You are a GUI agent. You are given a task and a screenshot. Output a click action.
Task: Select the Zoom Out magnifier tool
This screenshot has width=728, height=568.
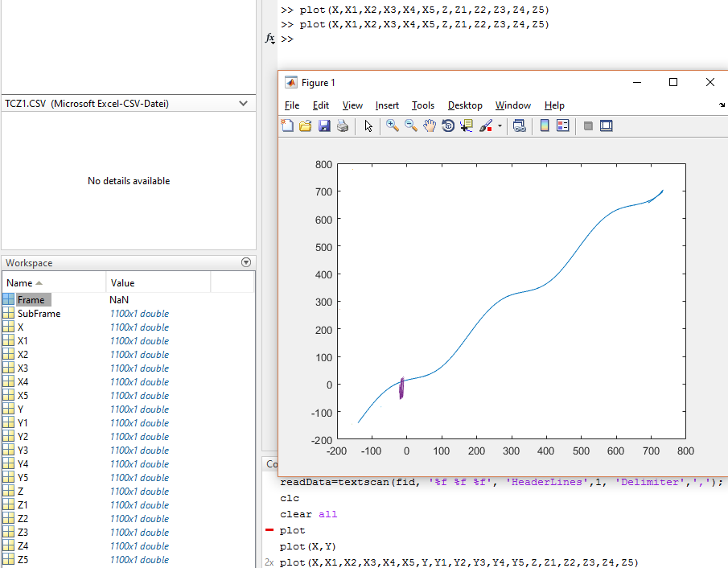pos(411,126)
